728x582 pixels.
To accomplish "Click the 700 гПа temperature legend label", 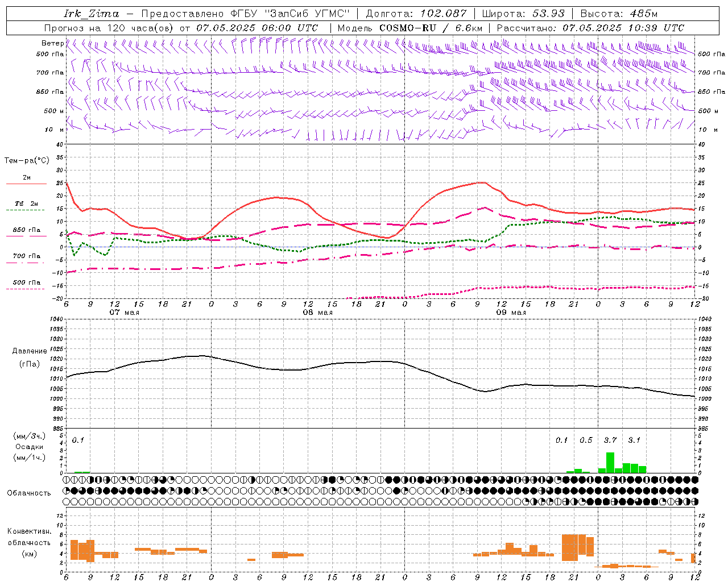I will (x=27, y=256).
